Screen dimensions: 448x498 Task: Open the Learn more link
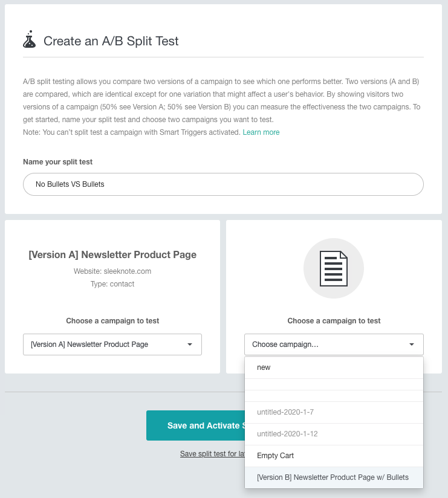click(261, 132)
